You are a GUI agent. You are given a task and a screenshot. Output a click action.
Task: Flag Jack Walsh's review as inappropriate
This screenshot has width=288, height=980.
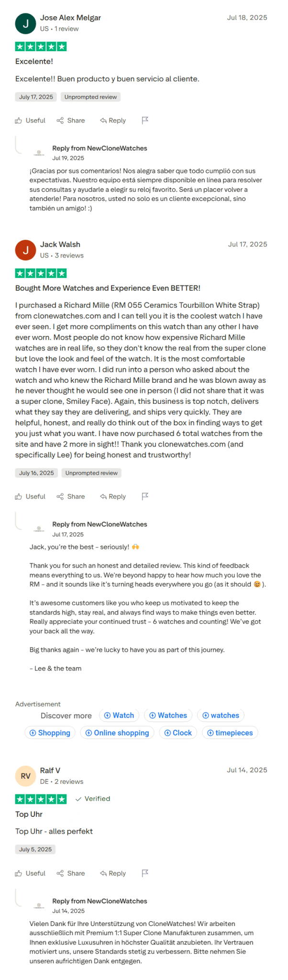click(145, 497)
